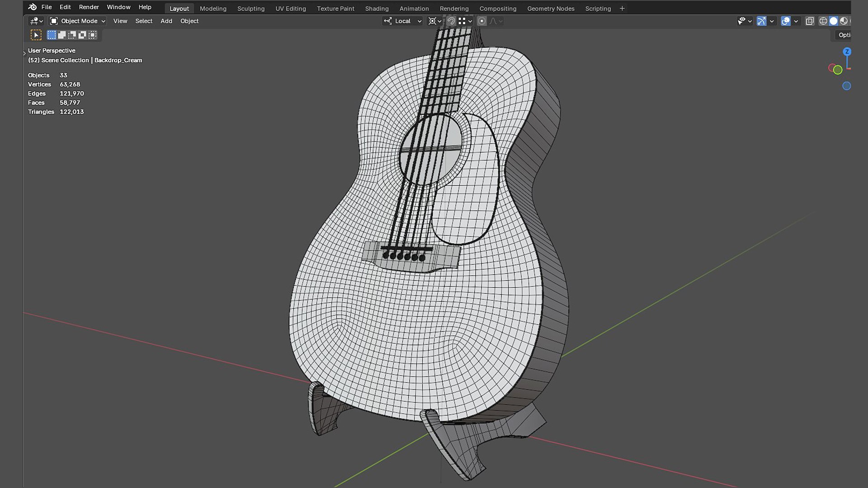Expand the toolbar arrow beside User Perspective
The width and height of the screenshot is (868, 488).
(x=24, y=53)
